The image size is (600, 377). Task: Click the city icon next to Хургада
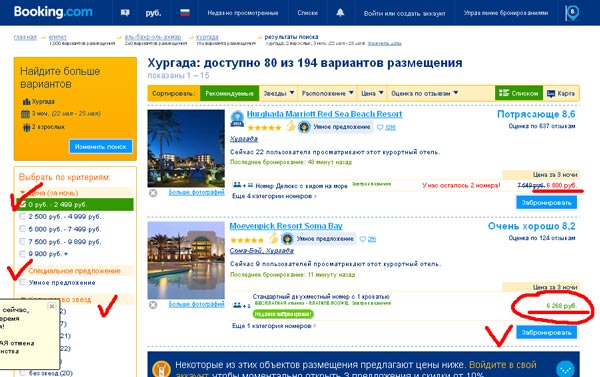coord(26,101)
